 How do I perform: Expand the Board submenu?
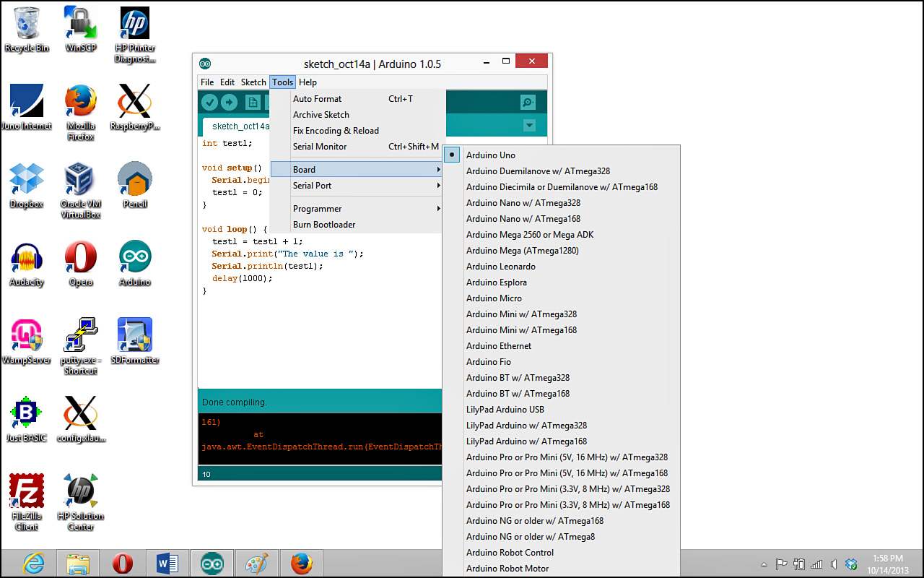[x=357, y=169]
